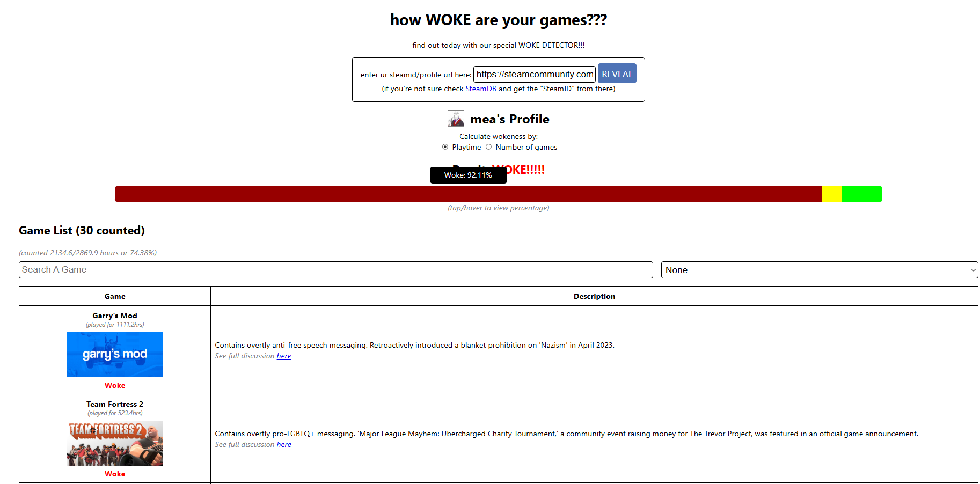
Task: Click the 'Game' column header
Action: 115,296
